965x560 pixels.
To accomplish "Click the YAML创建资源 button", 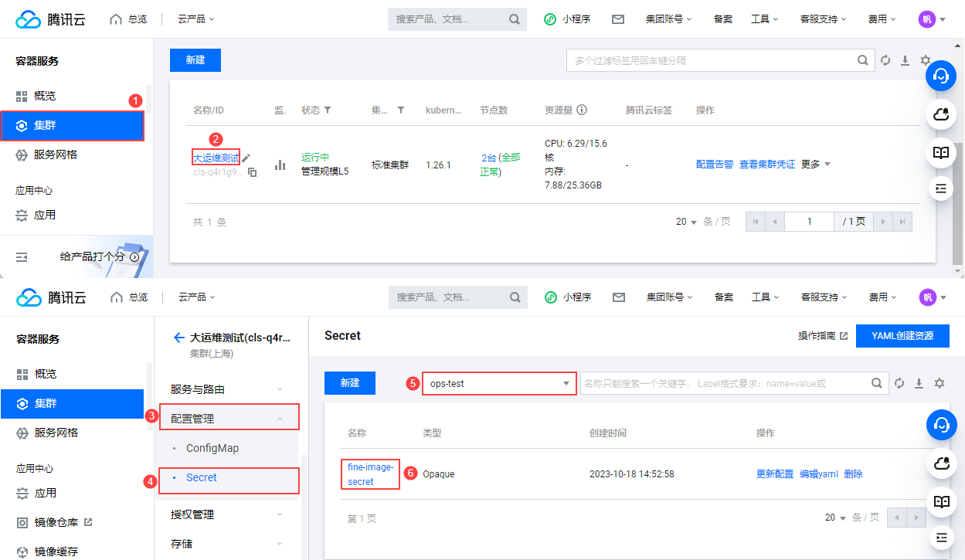I will click(x=902, y=336).
